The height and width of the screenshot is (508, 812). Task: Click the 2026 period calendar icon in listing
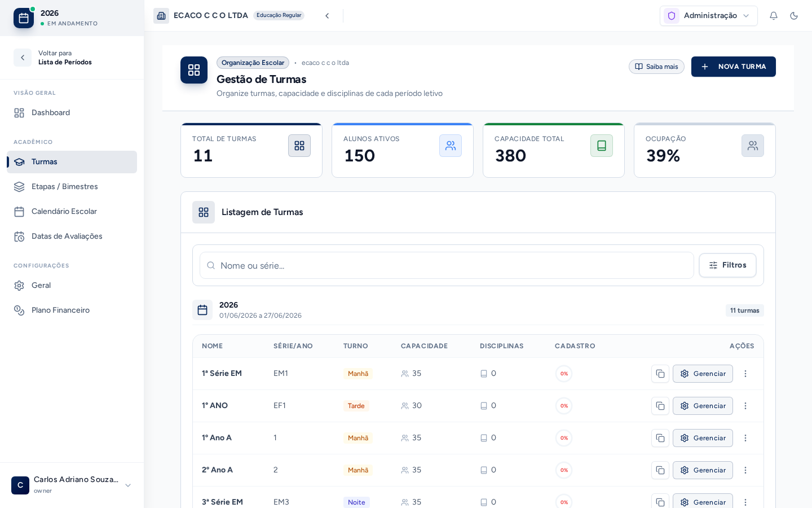pos(202,310)
